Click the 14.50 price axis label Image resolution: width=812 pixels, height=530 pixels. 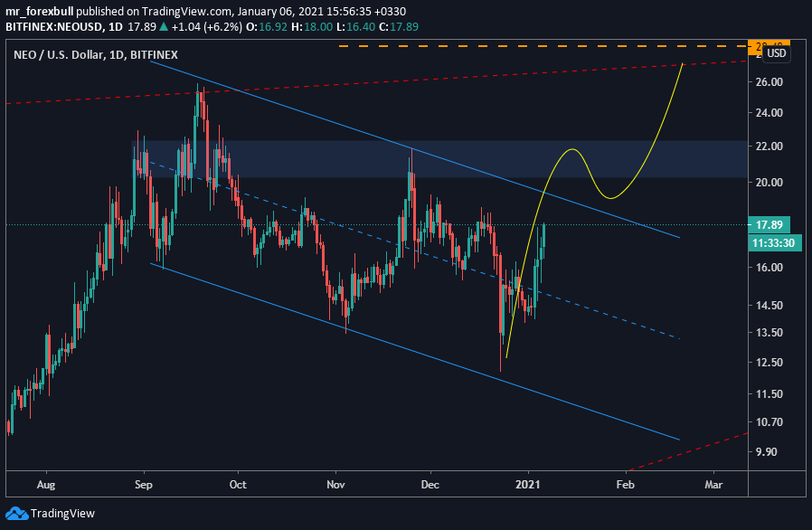tap(769, 305)
